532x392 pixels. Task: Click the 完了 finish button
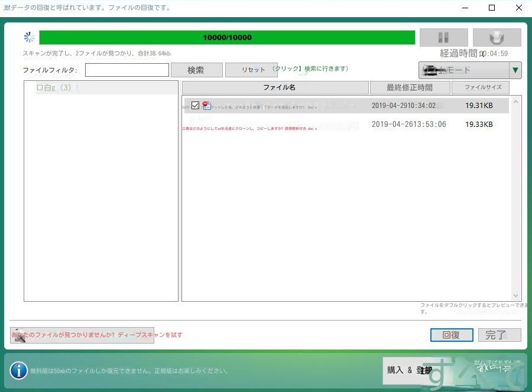tap(499, 335)
